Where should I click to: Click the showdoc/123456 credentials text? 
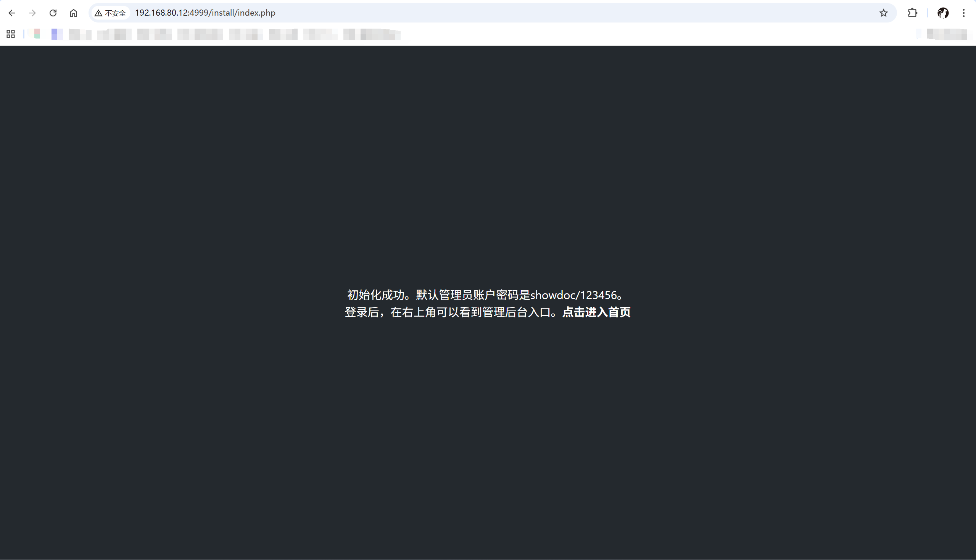tap(573, 295)
